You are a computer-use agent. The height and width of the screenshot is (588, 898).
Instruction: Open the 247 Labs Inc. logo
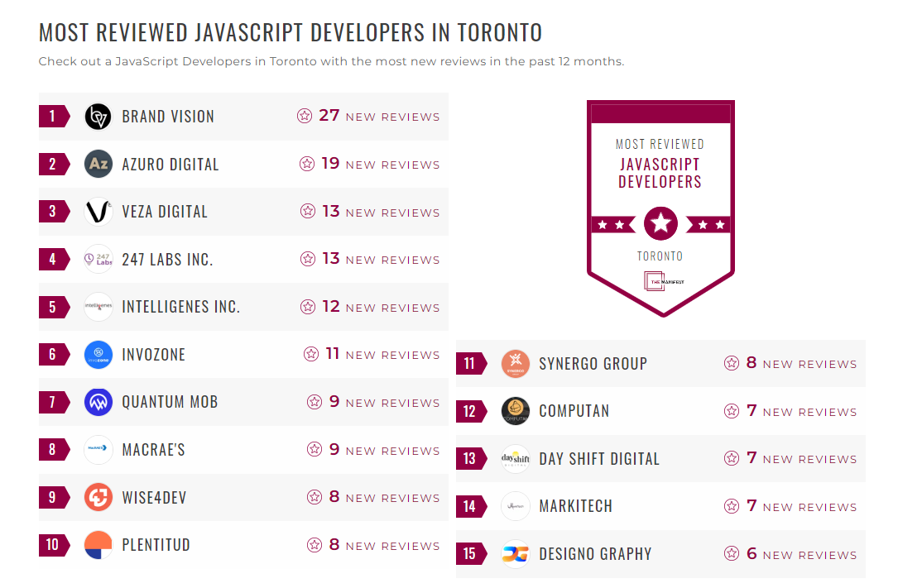pos(98,259)
